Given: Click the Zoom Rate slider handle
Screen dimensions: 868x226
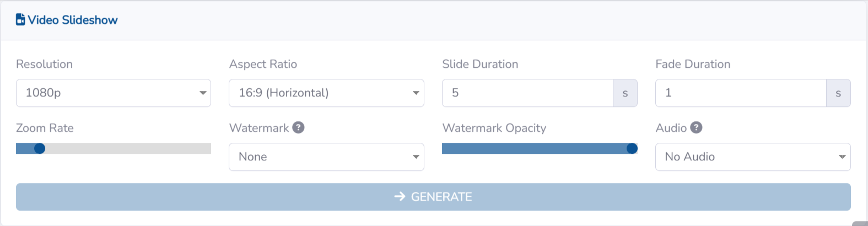Looking at the screenshot, I should coord(39,148).
